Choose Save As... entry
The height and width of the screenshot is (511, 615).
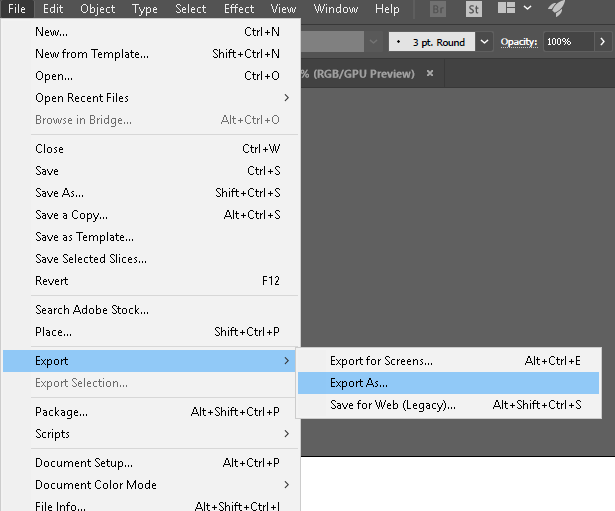(150, 193)
